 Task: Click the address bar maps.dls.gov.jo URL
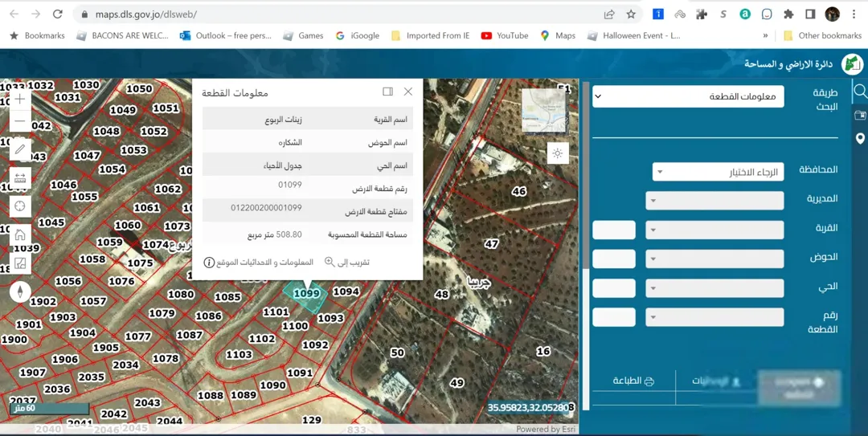click(x=145, y=14)
